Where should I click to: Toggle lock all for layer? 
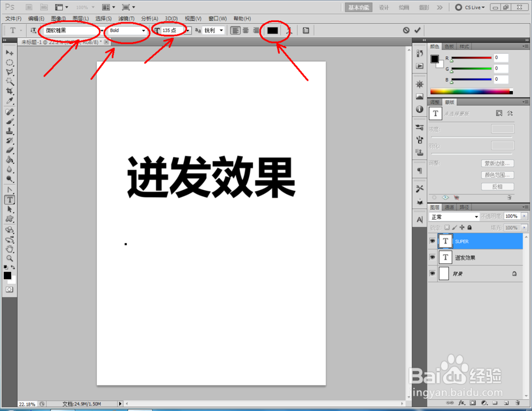(470, 227)
